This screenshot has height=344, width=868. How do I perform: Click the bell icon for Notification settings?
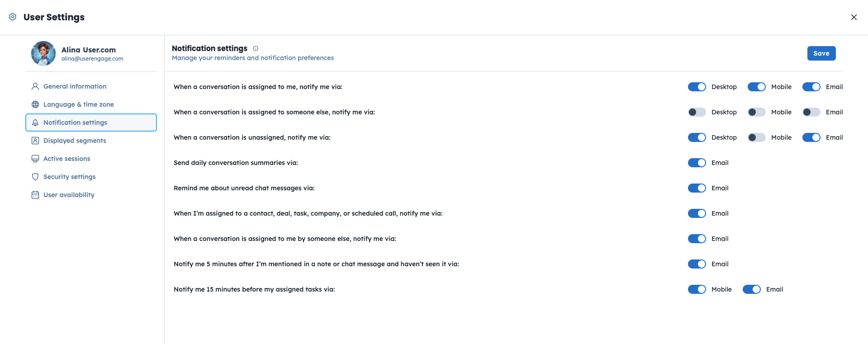[x=35, y=123]
